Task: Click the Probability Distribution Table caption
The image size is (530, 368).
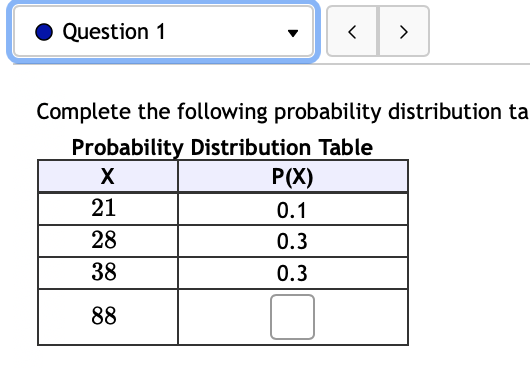Action: pos(222,147)
